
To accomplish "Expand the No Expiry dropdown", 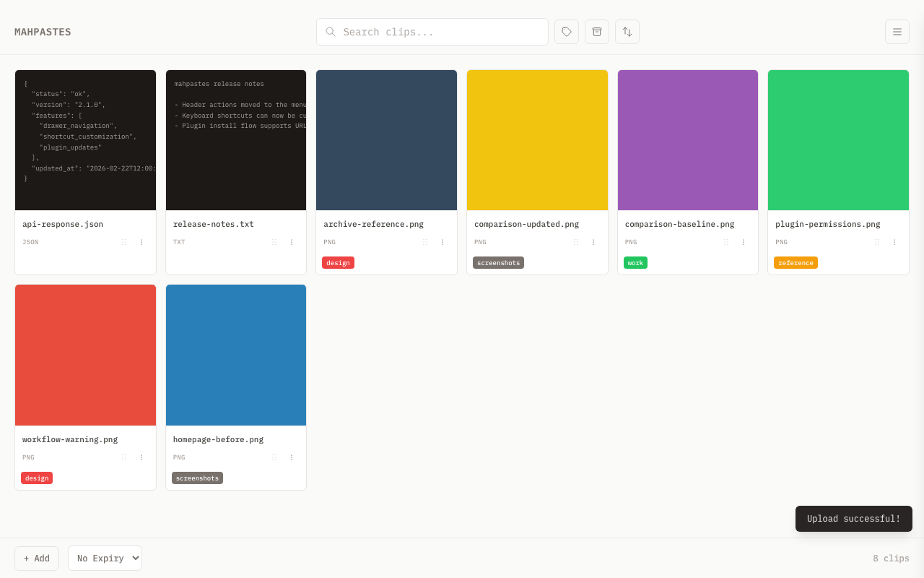I will (105, 558).
